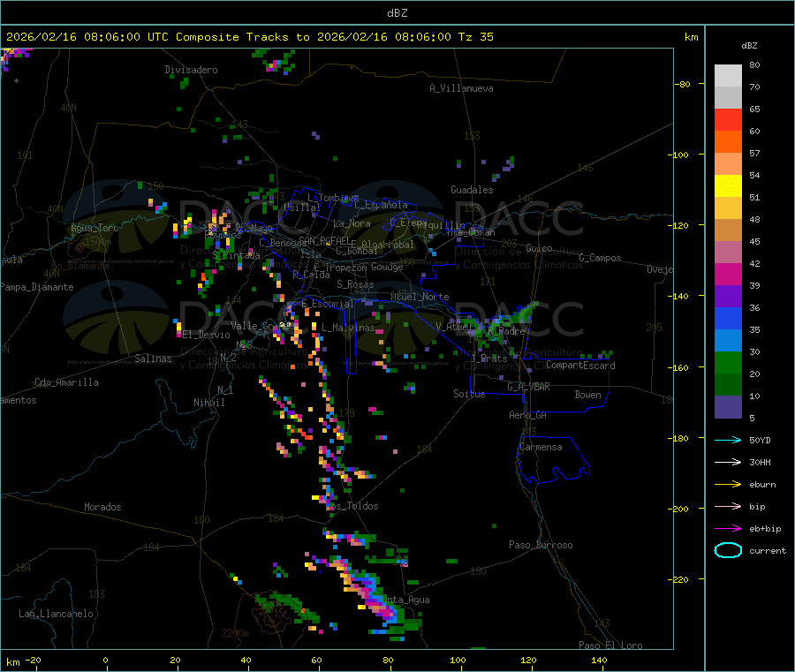Click the 'G_ALVEAR' map label
Image resolution: width=795 pixels, height=672 pixels.
529,387
